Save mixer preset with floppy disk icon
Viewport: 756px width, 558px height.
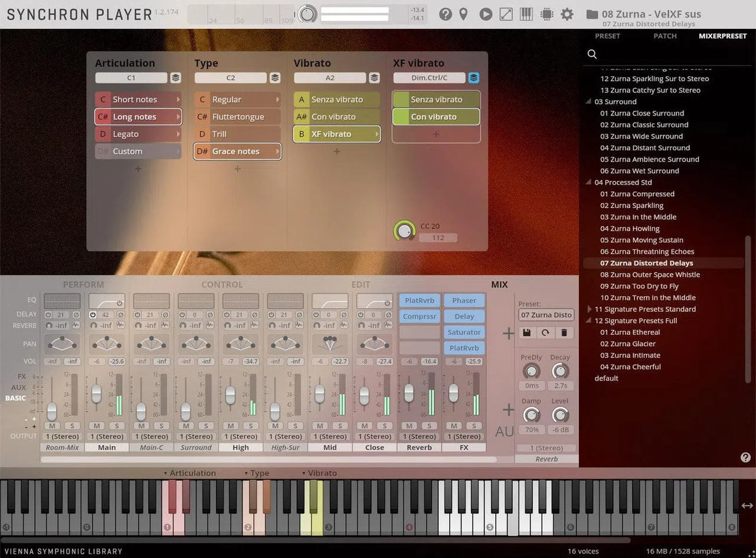(527, 332)
